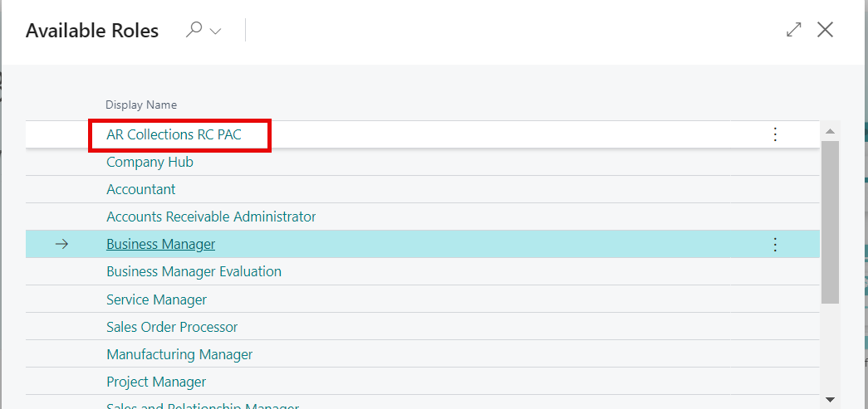868x409 pixels.
Task: Click the Display Name column header
Action: point(140,105)
